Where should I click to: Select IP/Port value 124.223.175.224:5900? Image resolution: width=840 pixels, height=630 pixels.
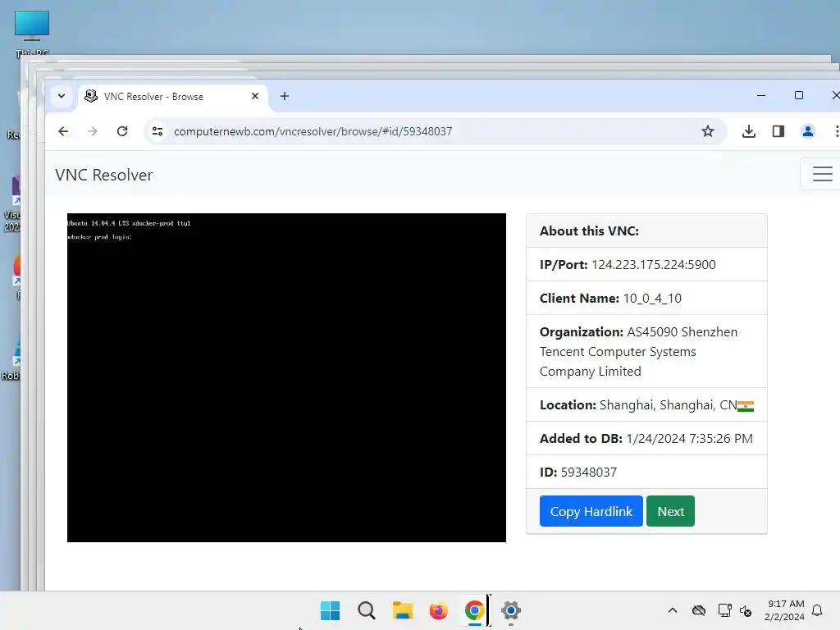(654, 265)
